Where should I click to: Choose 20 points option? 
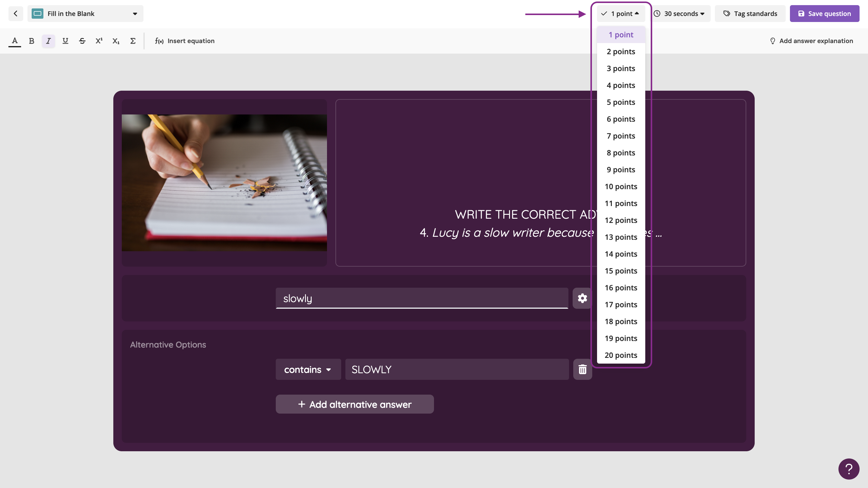coord(621,355)
